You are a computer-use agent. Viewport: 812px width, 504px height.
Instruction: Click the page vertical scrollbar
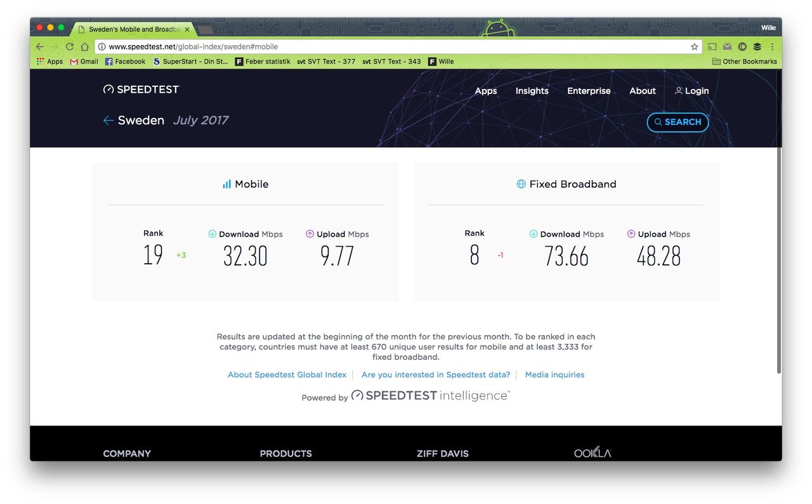coord(779,222)
